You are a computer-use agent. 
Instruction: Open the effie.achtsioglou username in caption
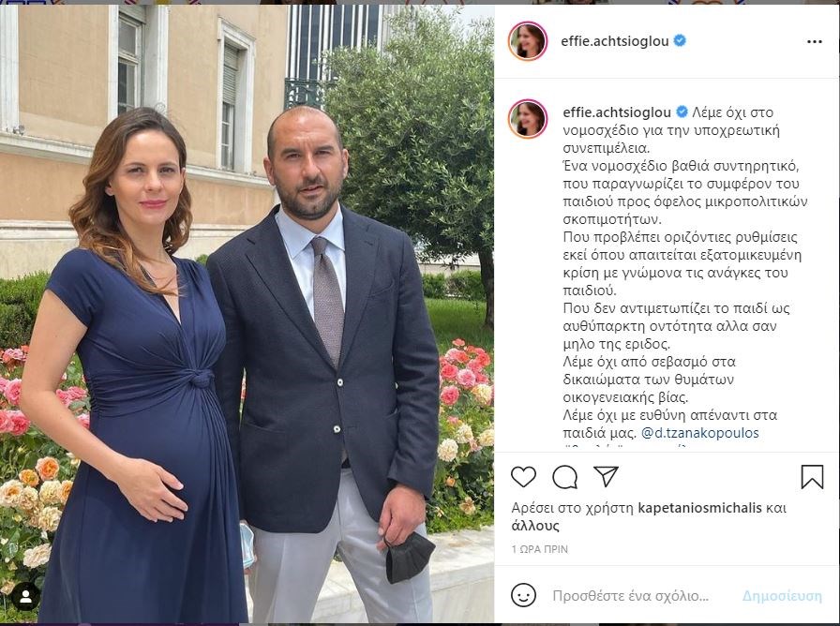point(617,112)
